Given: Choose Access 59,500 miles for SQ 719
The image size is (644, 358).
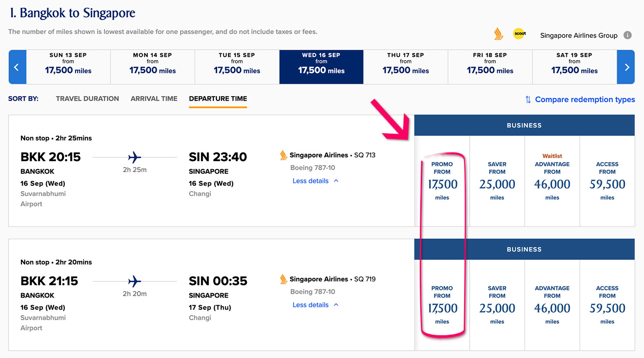Looking at the screenshot, I should [608, 305].
